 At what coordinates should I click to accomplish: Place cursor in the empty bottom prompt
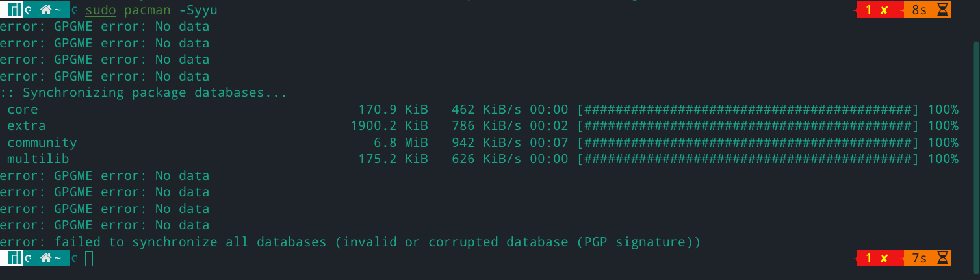[x=90, y=259]
